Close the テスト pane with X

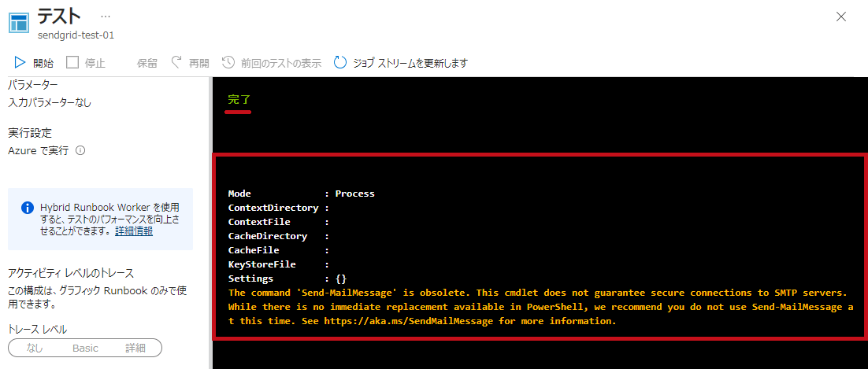841,17
